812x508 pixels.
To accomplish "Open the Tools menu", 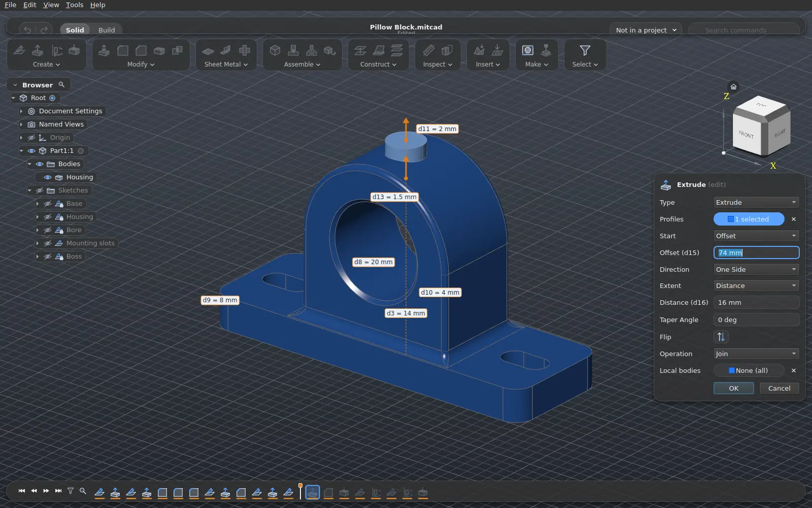I will pyautogui.click(x=75, y=5).
